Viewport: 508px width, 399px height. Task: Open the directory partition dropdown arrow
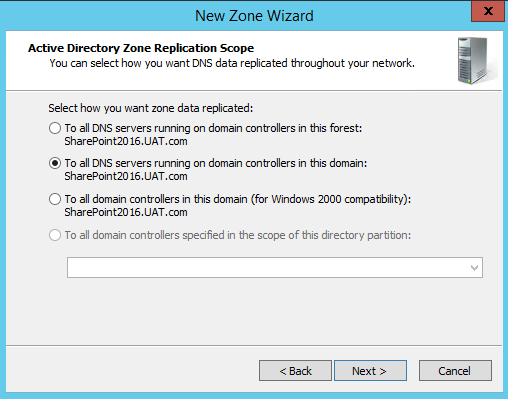[x=474, y=267]
